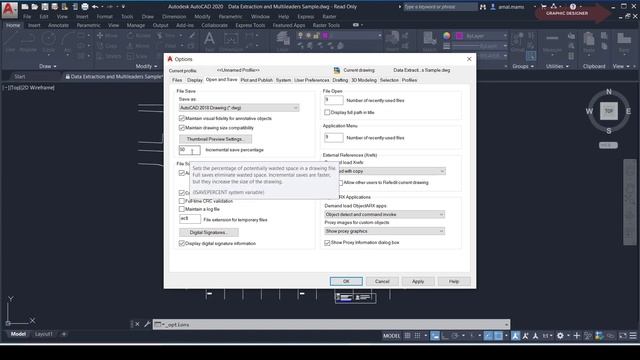
Task: Toggle Show Proxy Information dialog box checkbox
Action: (x=327, y=242)
